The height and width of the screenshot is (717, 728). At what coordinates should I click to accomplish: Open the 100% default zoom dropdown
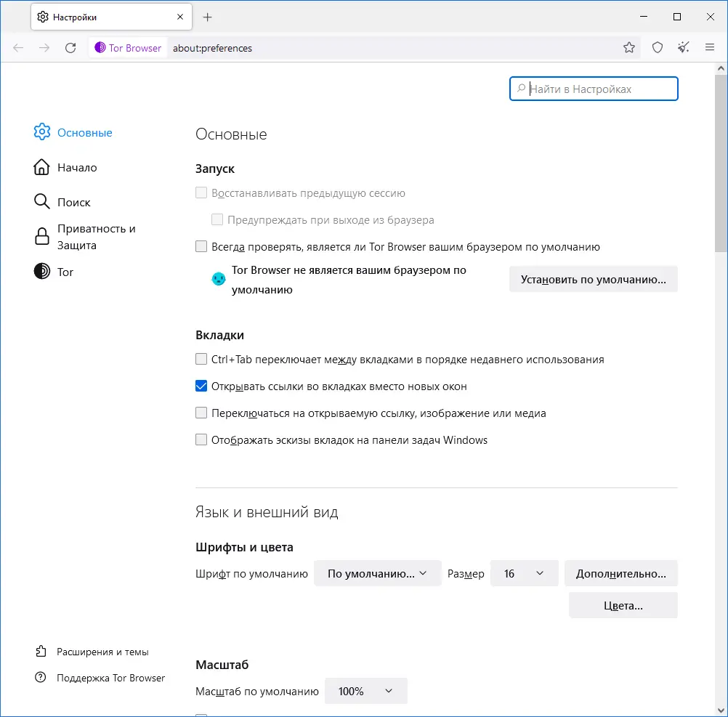pos(365,692)
